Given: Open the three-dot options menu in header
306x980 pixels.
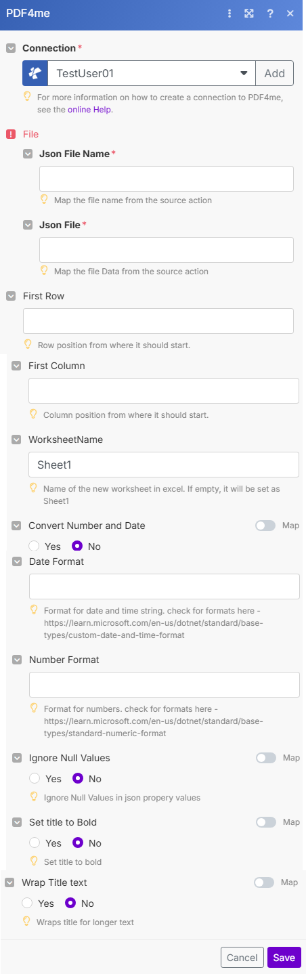Looking at the screenshot, I should coord(230,14).
